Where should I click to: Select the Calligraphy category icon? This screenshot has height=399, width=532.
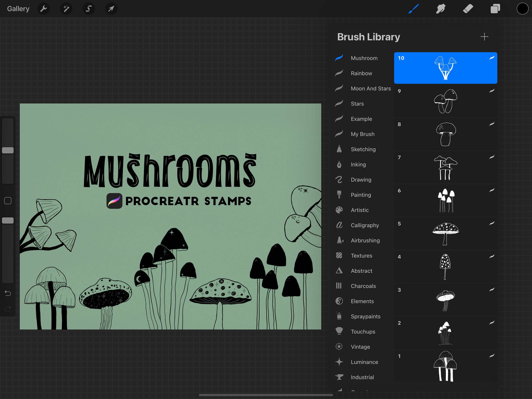(339, 225)
